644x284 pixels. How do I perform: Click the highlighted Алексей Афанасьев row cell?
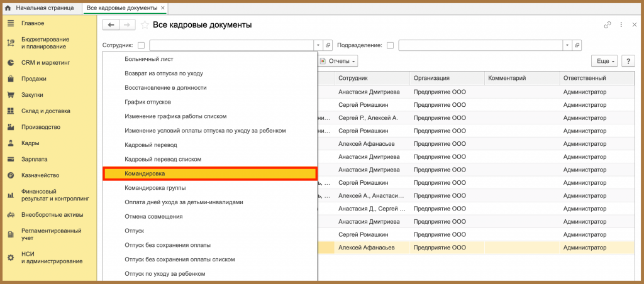pos(372,248)
